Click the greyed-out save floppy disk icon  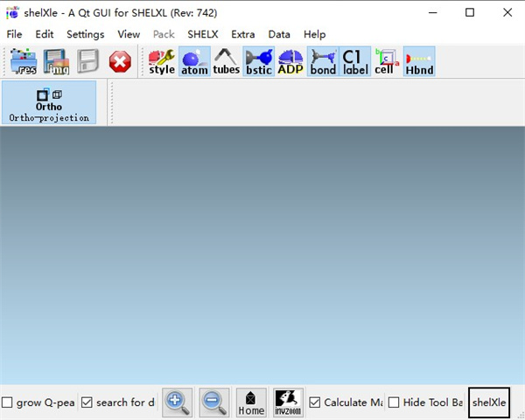(x=87, y=61)
